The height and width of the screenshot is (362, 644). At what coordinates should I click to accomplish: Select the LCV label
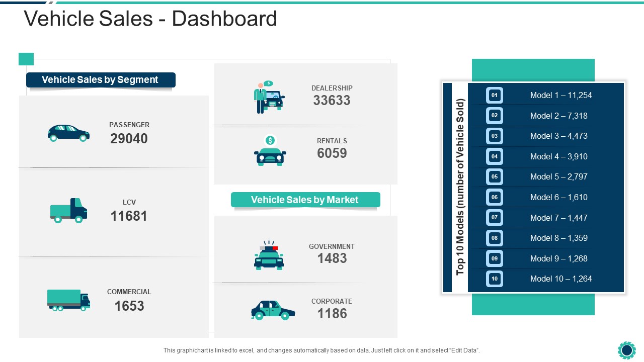point(129,202)
